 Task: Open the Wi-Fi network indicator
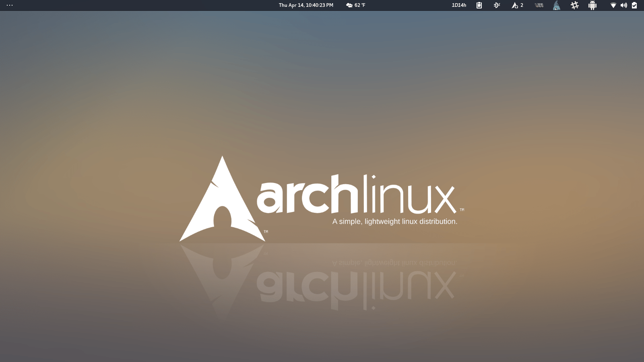pos(613,5)
